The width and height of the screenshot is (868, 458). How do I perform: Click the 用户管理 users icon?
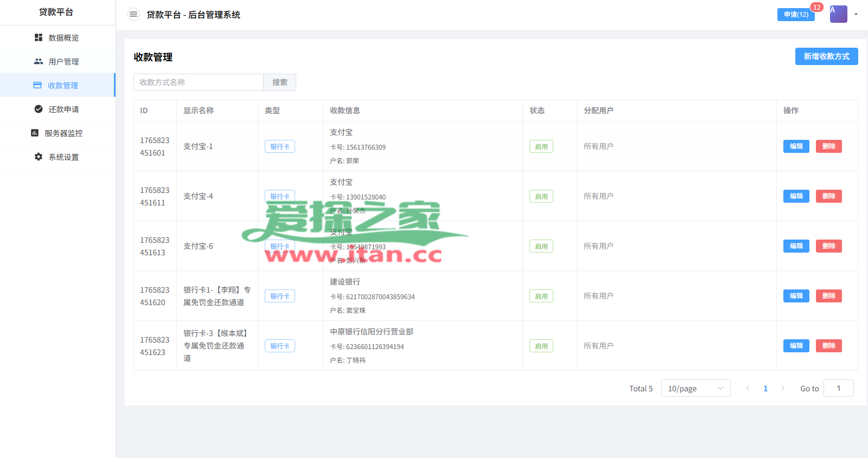39,61
